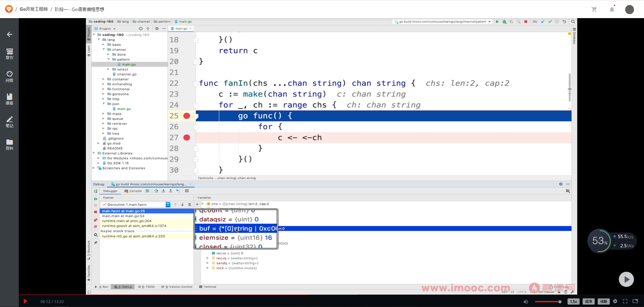The width and height of the screenshot is (644, 307).
Task: Open the shopping cart in site header
Action: pos(594,9)
